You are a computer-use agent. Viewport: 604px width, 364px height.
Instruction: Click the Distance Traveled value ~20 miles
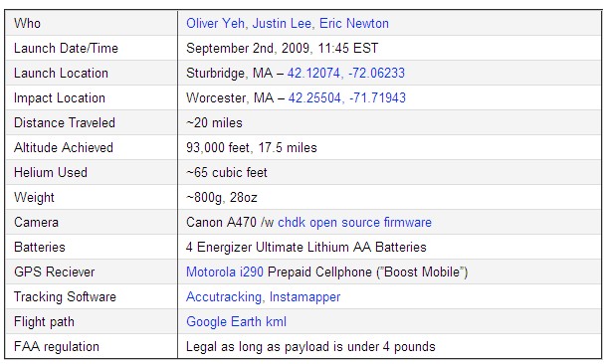214,123
